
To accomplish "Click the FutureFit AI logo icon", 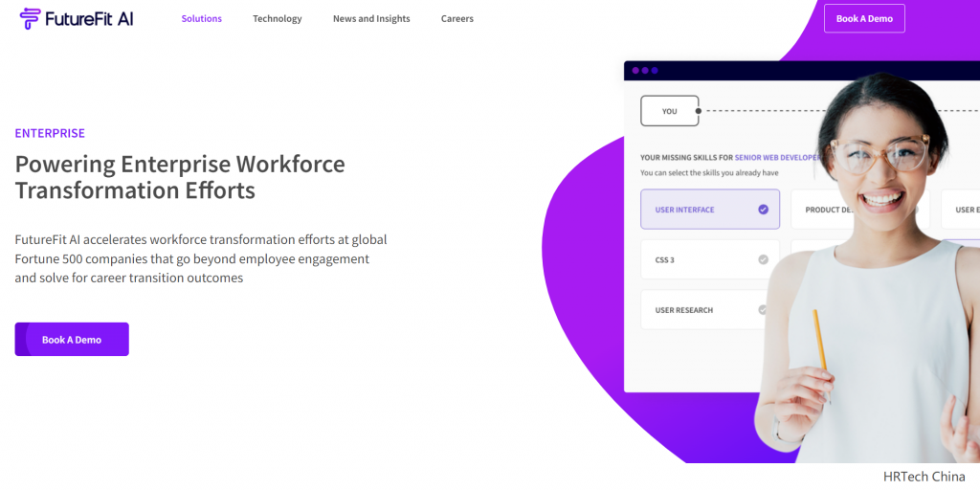I will click(30, 19).
